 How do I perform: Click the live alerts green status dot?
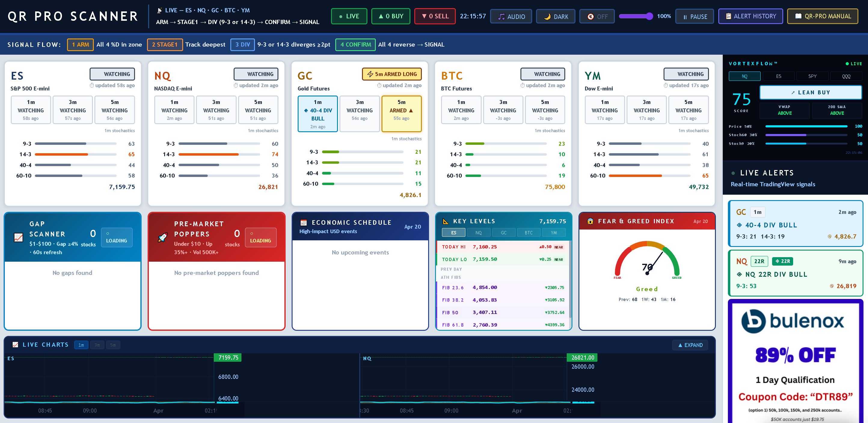click(733, 173)
